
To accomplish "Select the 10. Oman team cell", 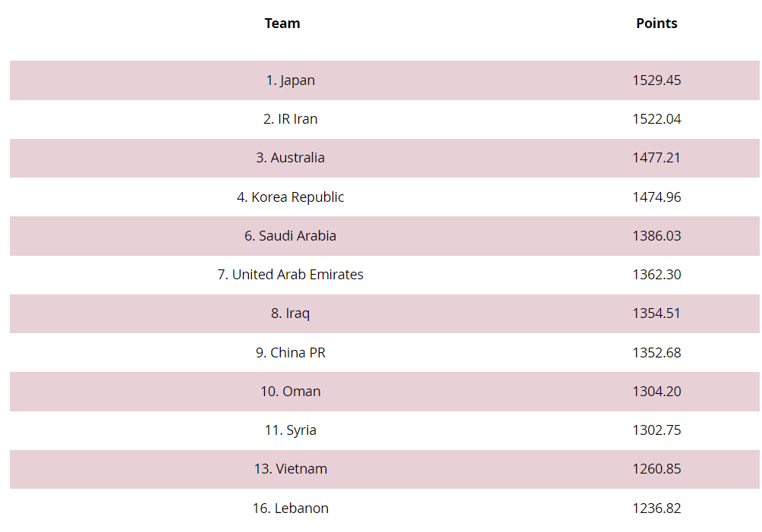I will pos(290,392).
